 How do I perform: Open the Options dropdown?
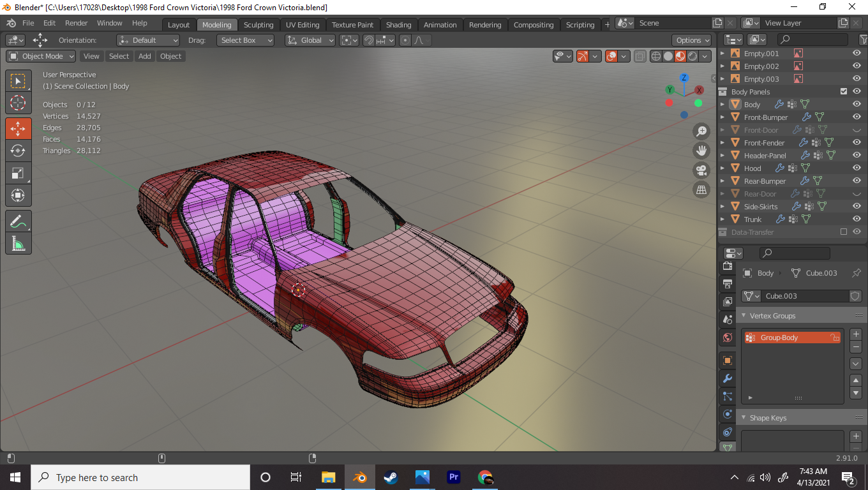point(692,40)
